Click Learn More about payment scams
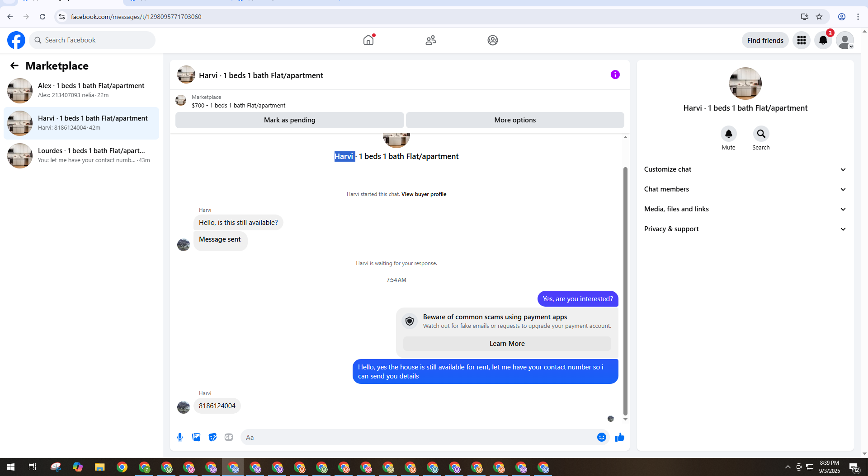This screenshot has height=476, width=868. point(507,344)
